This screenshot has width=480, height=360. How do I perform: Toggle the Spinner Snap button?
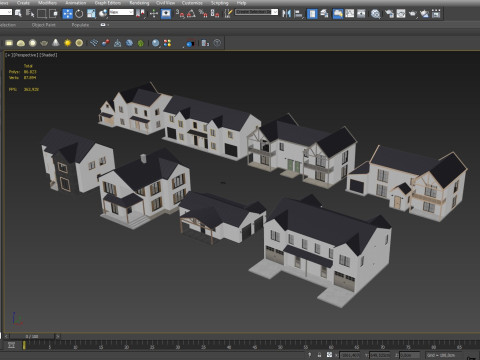point(215,13)
